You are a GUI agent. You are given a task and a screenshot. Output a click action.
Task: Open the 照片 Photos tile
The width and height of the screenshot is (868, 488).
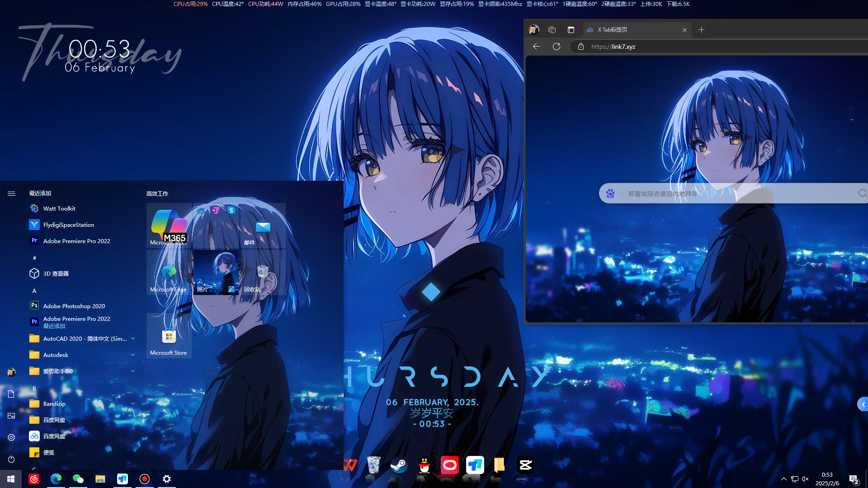point(216,272)
